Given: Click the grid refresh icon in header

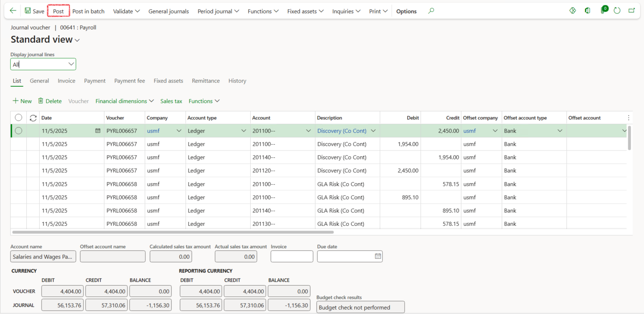Looking at the screenshot, I should pyautogui.click(x=33, y=118).
